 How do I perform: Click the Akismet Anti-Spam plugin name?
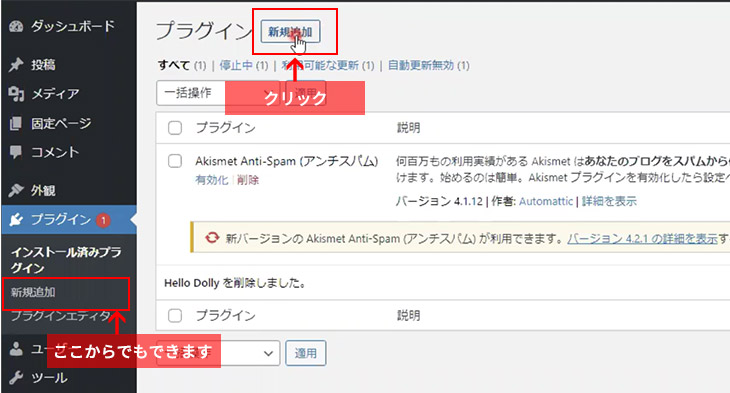(x=286, y=161)
